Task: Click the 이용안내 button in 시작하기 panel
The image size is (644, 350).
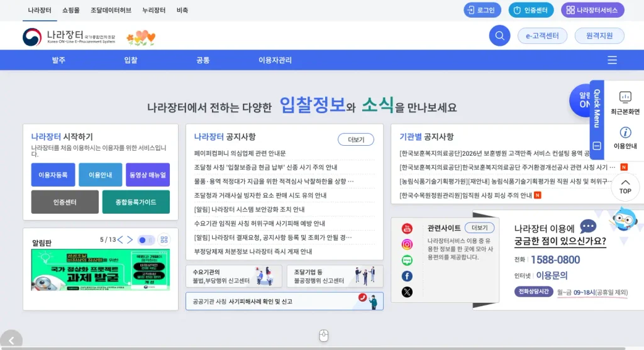Action: [100, 175]
